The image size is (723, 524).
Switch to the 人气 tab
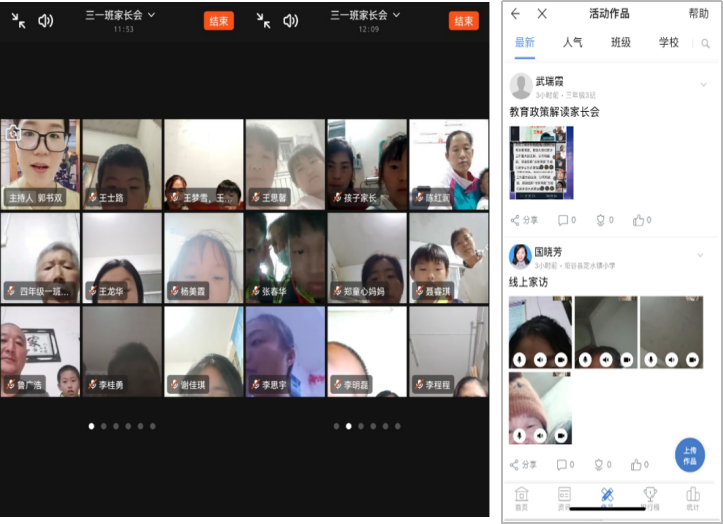pos(573,43)
